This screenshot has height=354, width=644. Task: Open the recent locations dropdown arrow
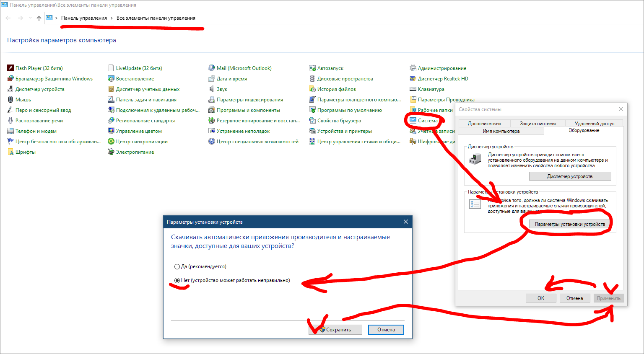(x=30, y=18)
